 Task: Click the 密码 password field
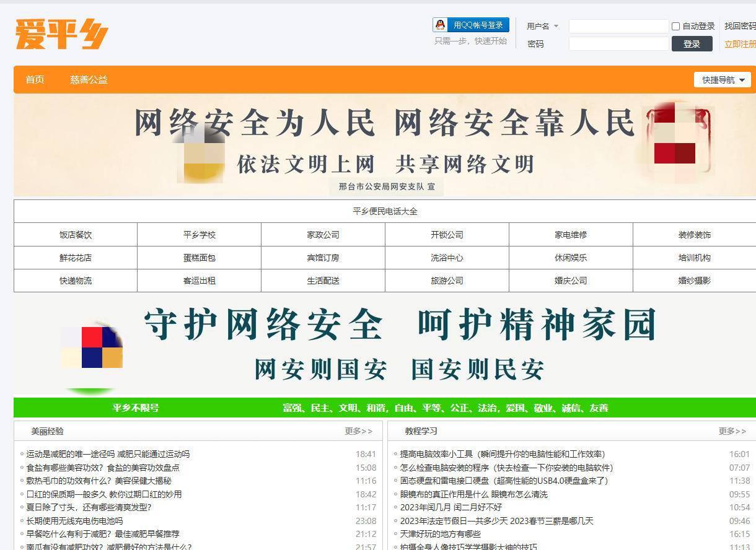[x=618, y=43]
